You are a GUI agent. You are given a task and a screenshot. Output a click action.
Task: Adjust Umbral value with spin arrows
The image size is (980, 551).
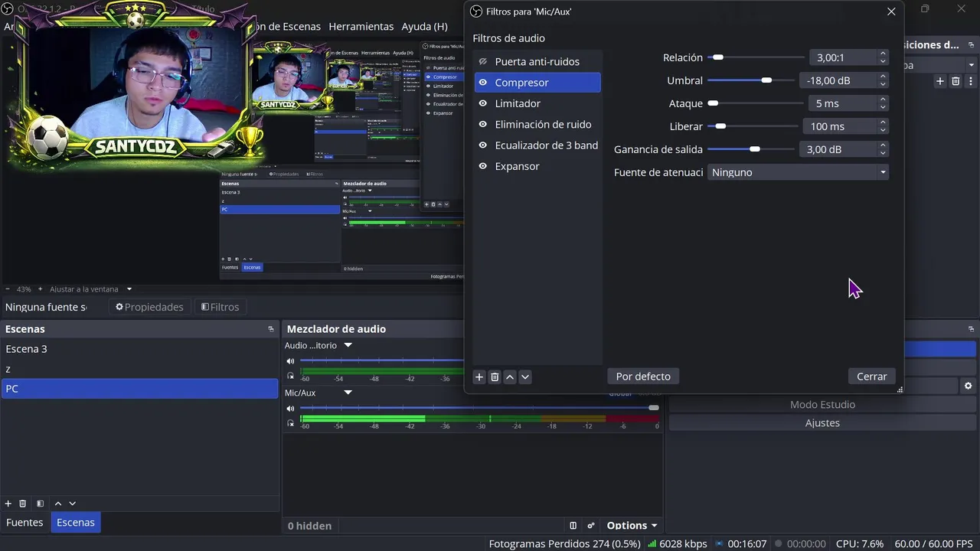(x=883, y=80)
